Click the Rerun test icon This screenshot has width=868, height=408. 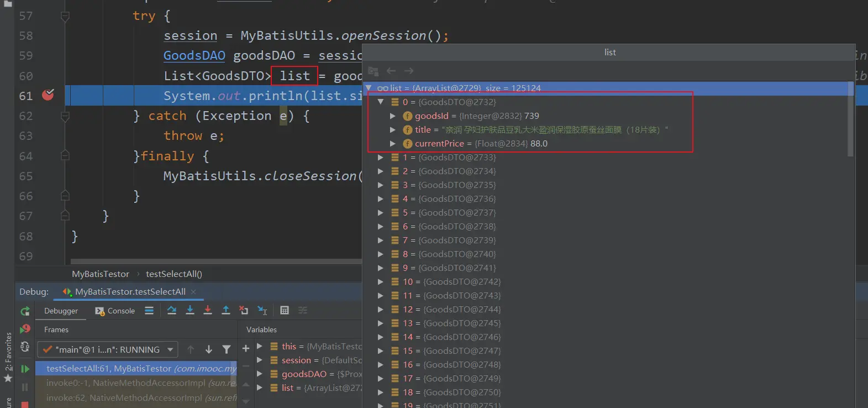point(25,311)
